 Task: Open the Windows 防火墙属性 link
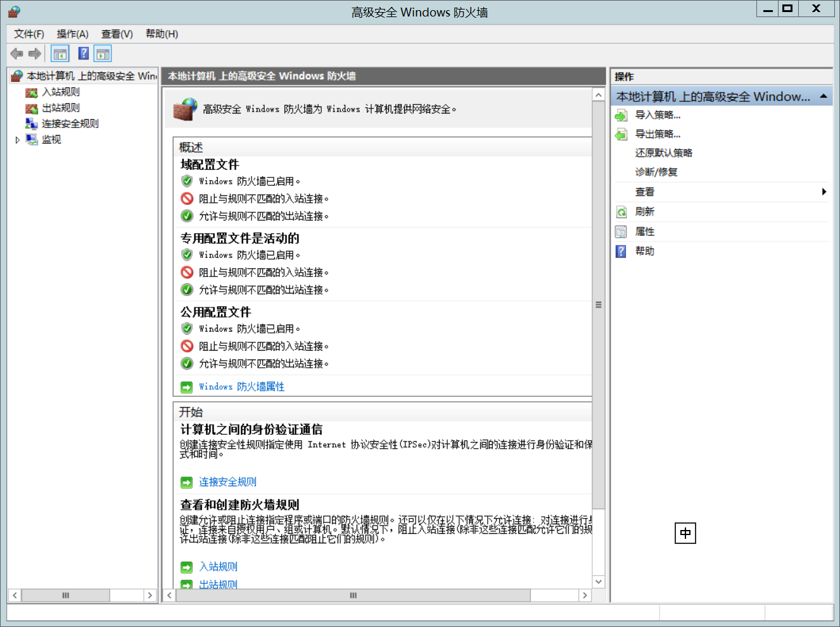[241, 387]
